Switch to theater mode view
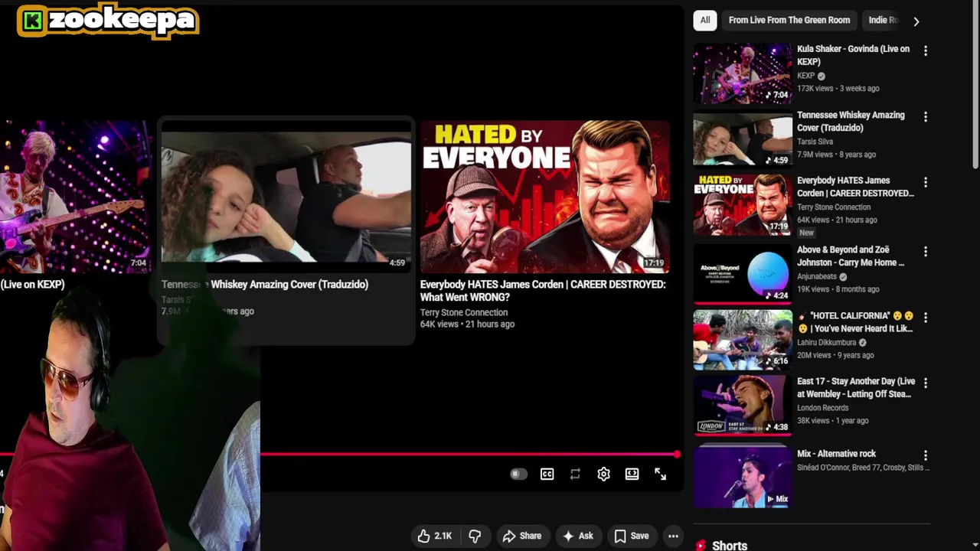Screen dimensions: 980x551 tap(632, 474)
